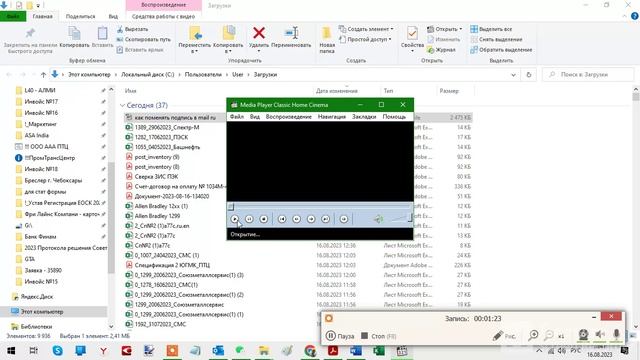Click Новая папка in ribbon
640x360 pixels.
pos(327,40)
